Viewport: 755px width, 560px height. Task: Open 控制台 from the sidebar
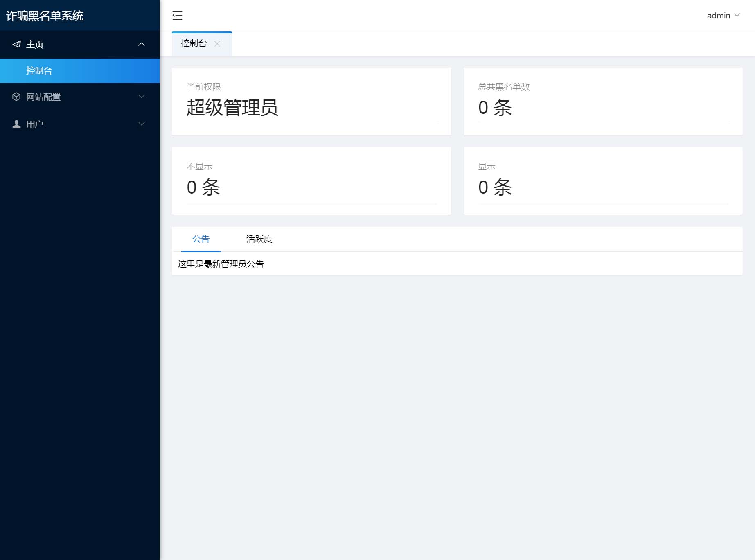point(39,70)
